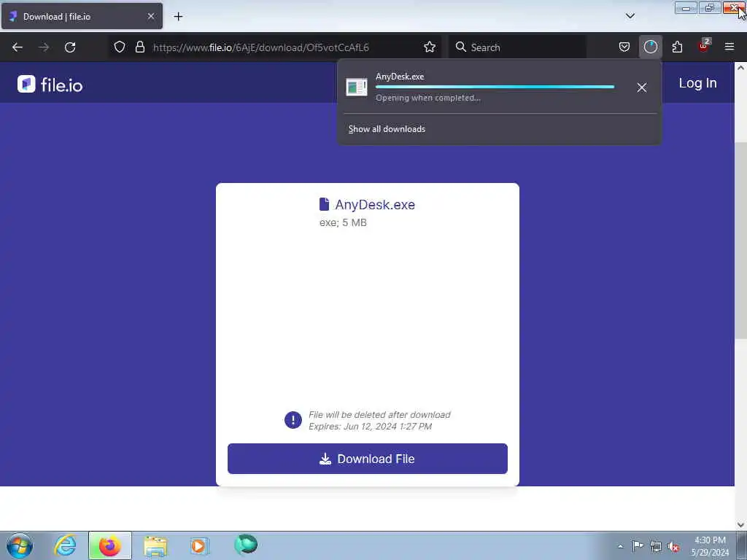Open the tracking protection shield icon
747x560 pixels.
tap(120, 47)
